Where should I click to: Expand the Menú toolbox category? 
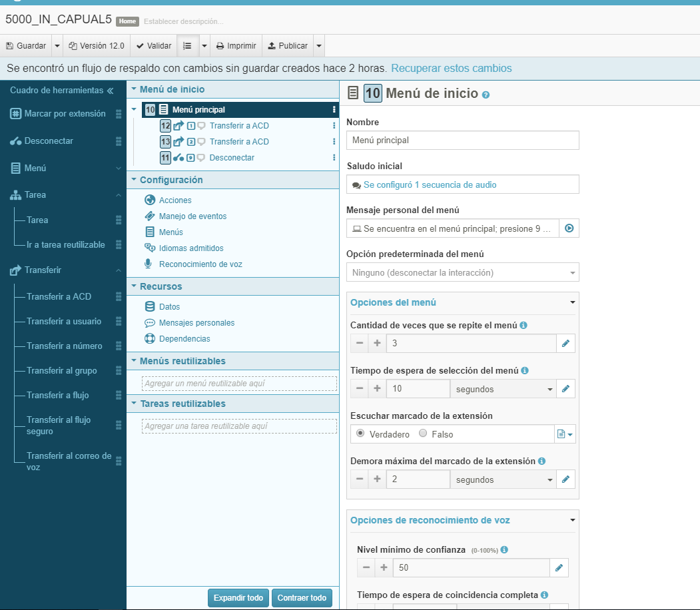(119, 168)
